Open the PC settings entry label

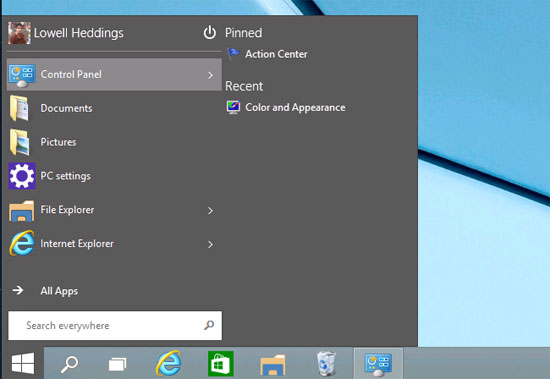tap(66, 176)
